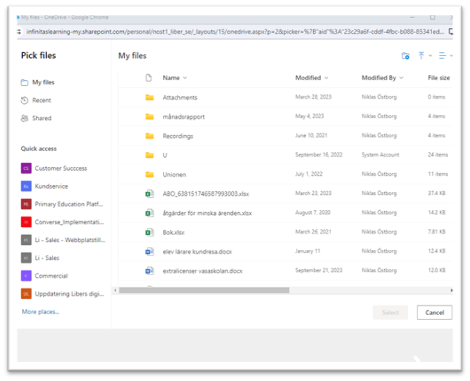Click the Primary Education Platf... site icon
Image resolution: width=470 pixels, height=381 pixels.
26,204
